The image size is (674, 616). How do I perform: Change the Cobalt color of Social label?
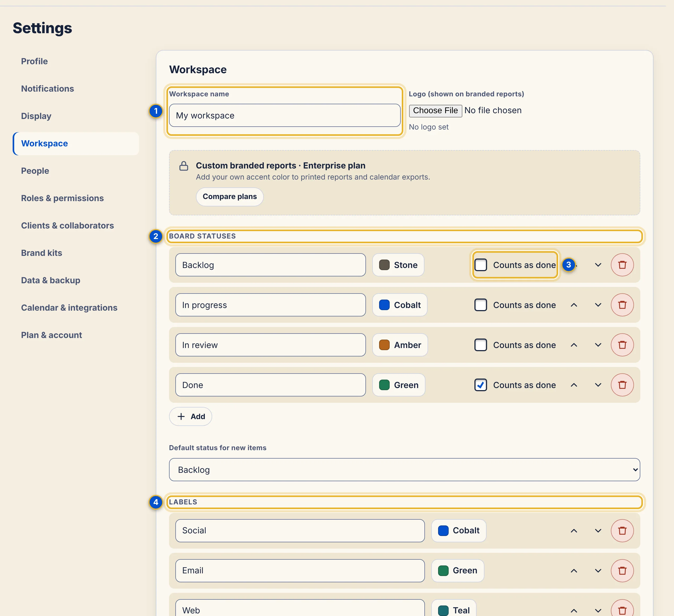[459, 530]
